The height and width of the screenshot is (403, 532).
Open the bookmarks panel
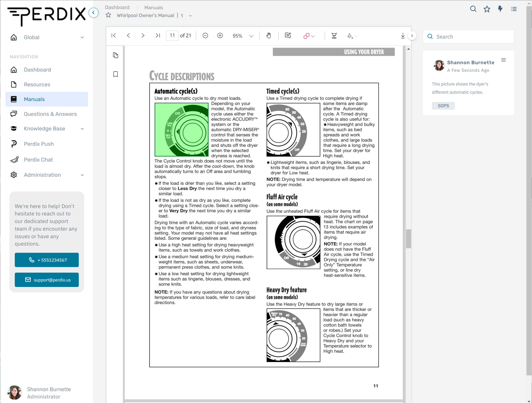[x=116, y=74]
